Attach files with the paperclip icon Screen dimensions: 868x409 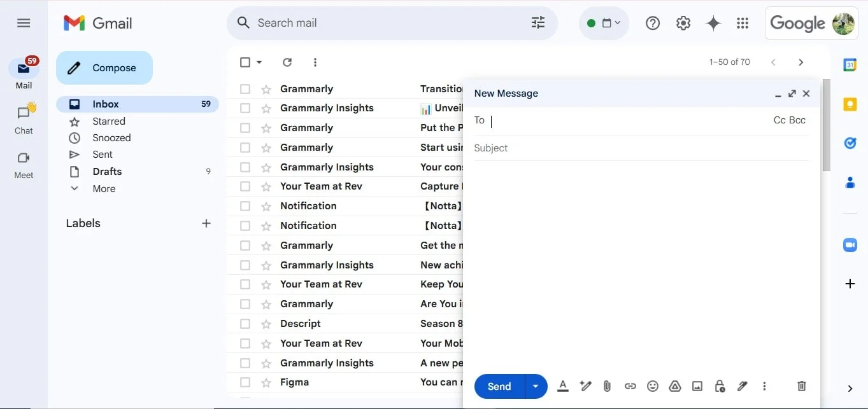[607, 386]
